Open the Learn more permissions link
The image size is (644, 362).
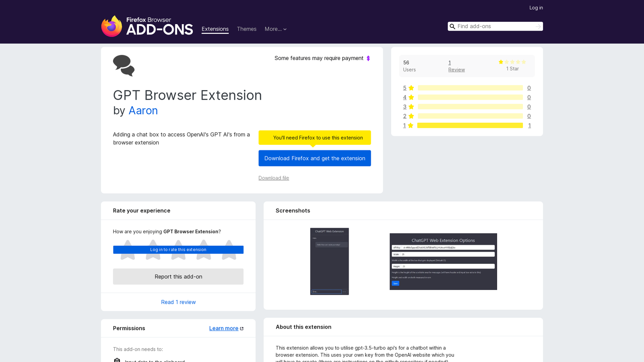click(224, 328)
